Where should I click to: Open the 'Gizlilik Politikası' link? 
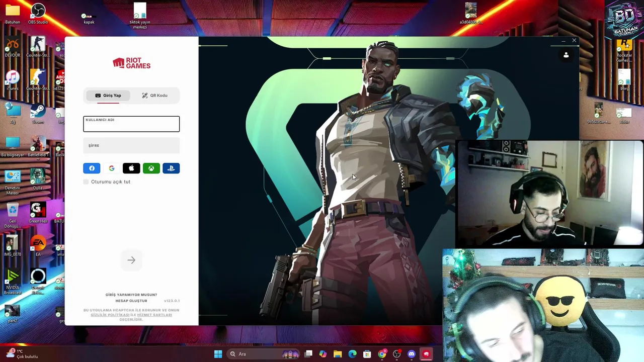coord(110,315)
